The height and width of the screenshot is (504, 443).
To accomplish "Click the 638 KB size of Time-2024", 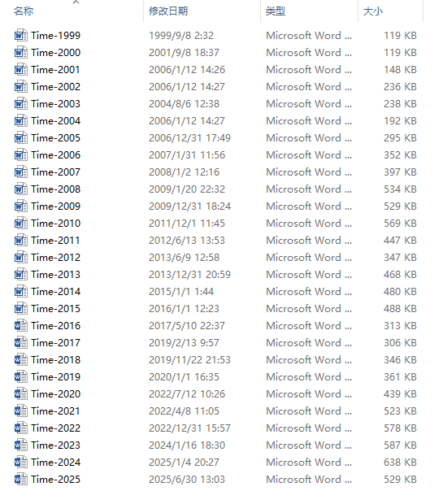I will pyautogui.click(x=400, y=463).
